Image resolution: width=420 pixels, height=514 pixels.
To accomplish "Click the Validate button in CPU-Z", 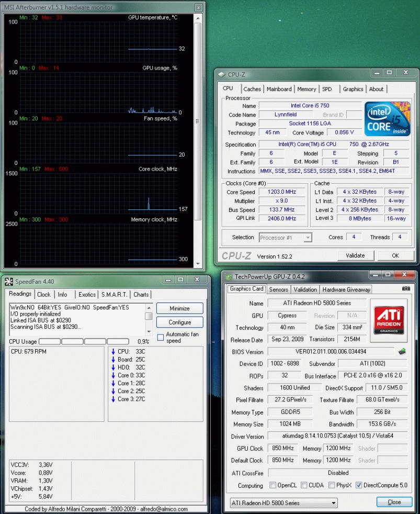I will point(355,255).
